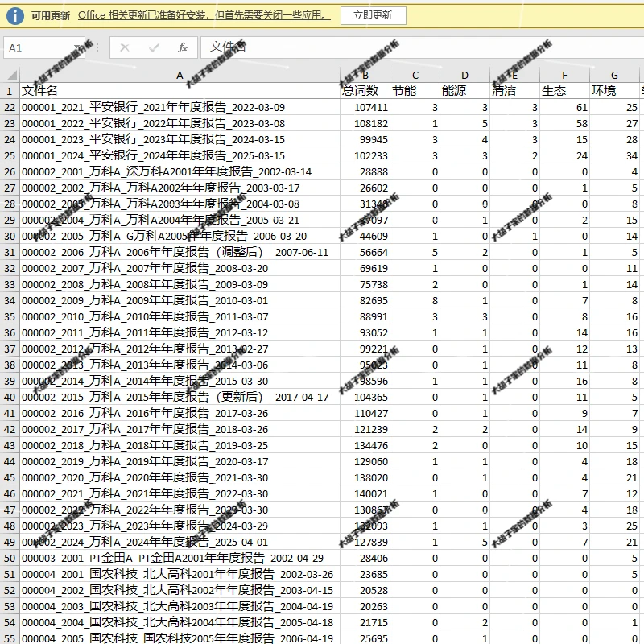This screenshot has height=644, width=644.
Task: Click total words value 82695
Action: [x=365, y=300]
